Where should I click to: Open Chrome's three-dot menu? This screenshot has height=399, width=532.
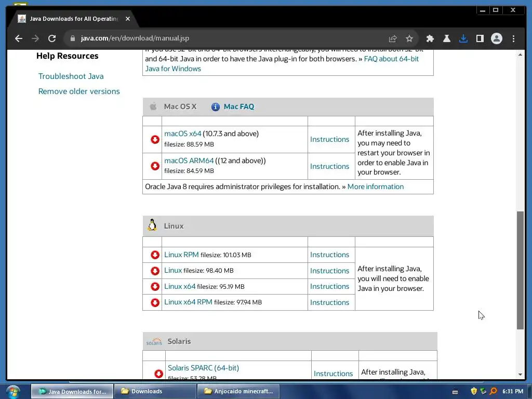[x=513, y=38]
